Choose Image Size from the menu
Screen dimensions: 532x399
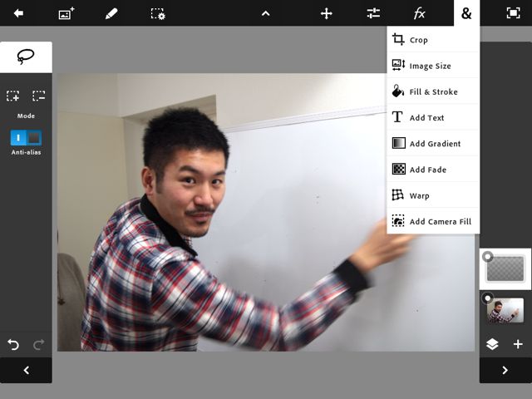(433, 66)
